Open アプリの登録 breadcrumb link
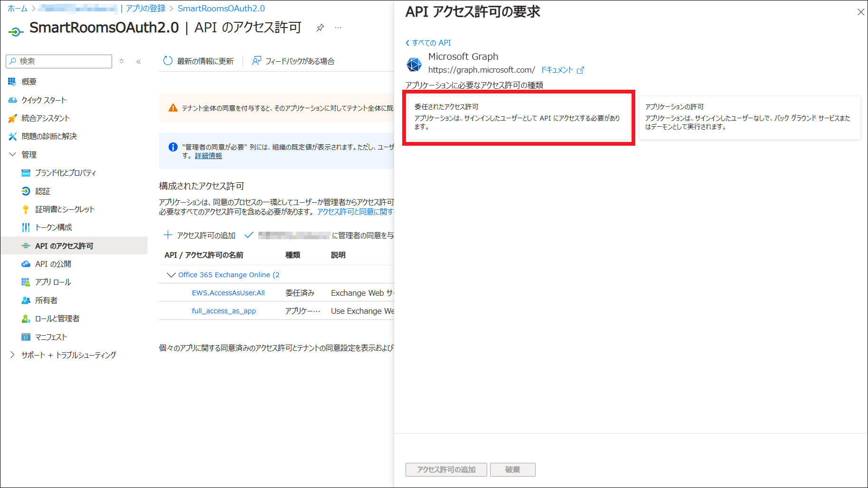This screenshot has height=488, width=868. pyautogui.click(x=145, y=9)
